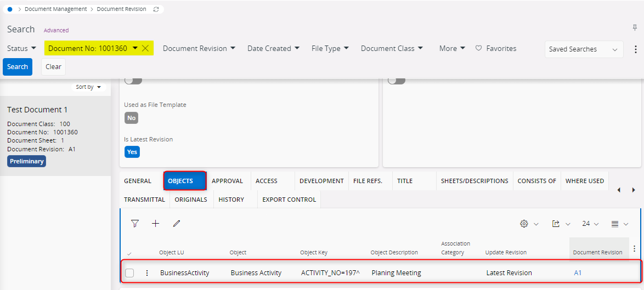
Task: Click the refresh icon next to the Document Revision breadcrumb
Action: point(156,9)
